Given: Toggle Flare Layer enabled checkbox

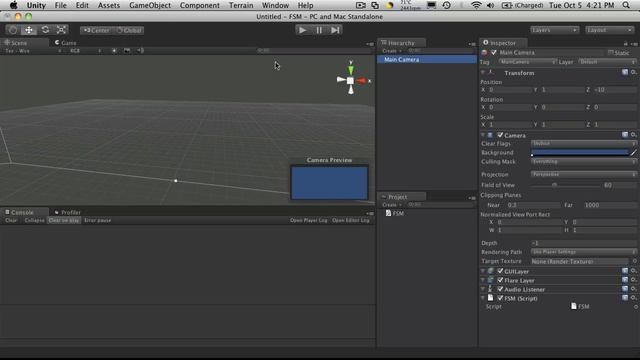Looking at the screenshot, I should [x=500, y=280].
